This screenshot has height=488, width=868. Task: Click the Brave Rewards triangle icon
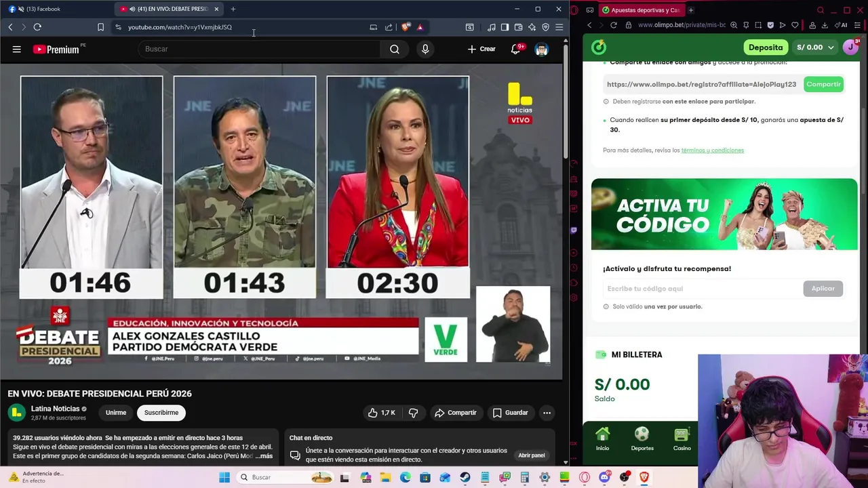[x=420, y=27]
